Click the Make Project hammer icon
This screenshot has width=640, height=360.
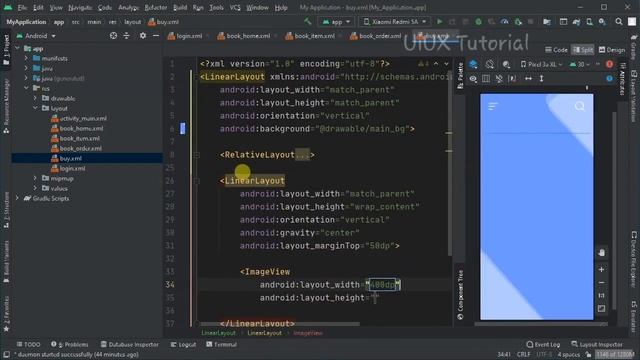pos(308,22)
